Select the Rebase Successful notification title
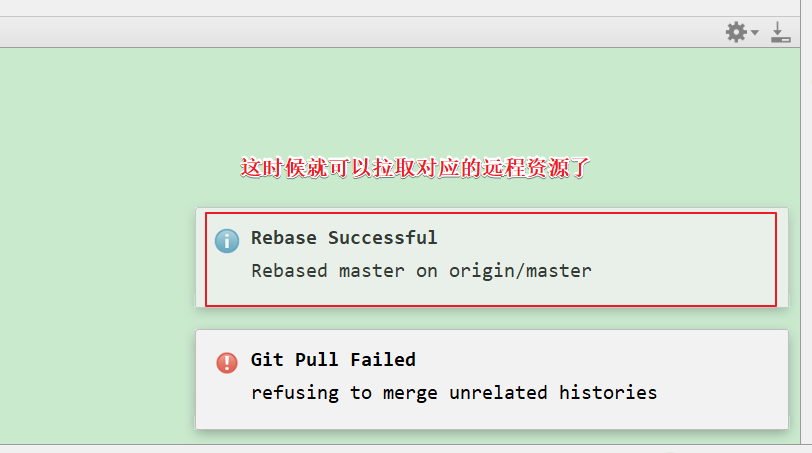Image resolution: width=812 pixels, height=453 pixels. pos(343,238)
